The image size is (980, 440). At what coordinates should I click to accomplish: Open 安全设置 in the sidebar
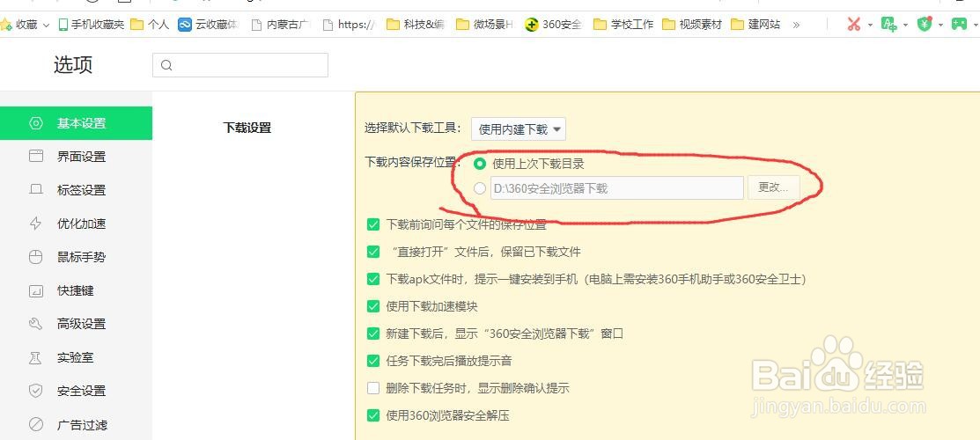pyautogui.click(x=77, y=391)
